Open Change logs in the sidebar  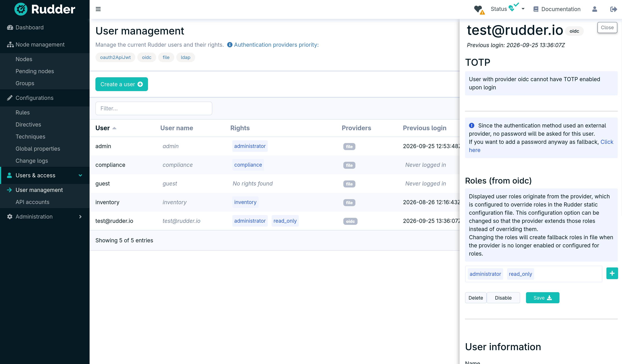[x=32, y=161]
